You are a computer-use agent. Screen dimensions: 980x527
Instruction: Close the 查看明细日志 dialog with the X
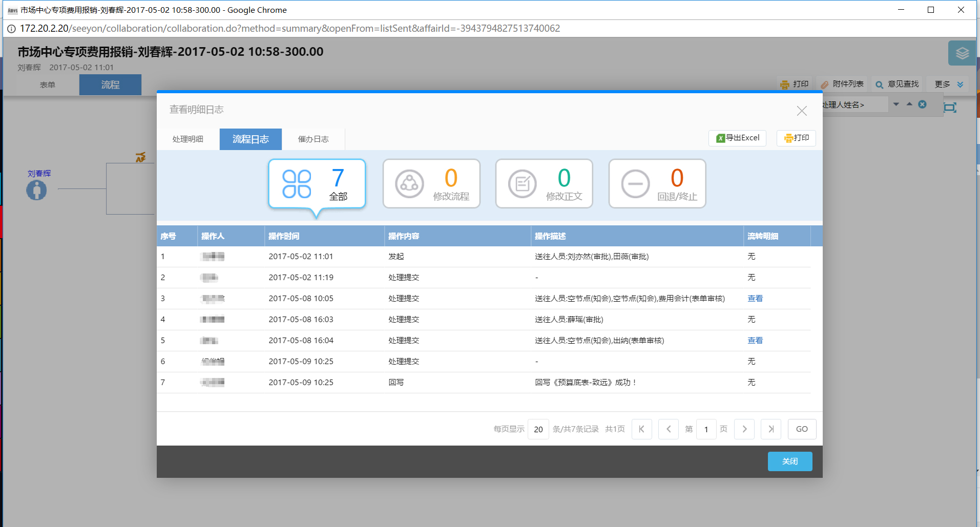point(802,111)
